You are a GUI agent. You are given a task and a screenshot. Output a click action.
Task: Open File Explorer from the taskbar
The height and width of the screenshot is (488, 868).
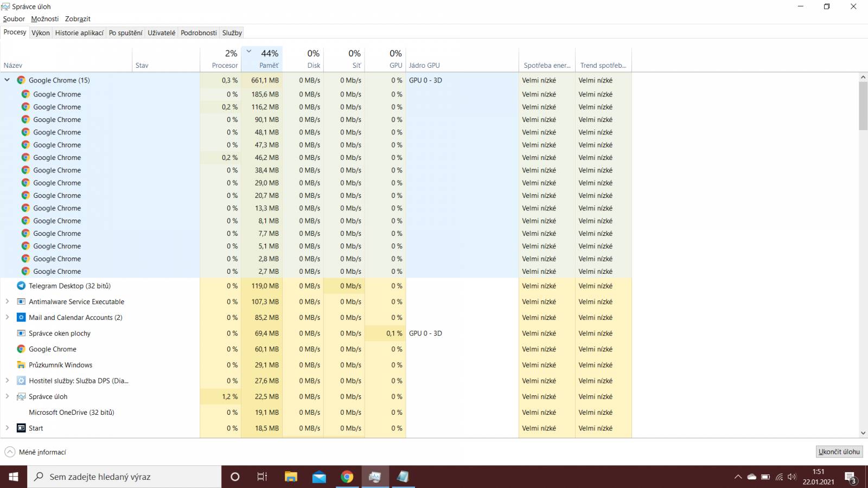click(291, 477)
